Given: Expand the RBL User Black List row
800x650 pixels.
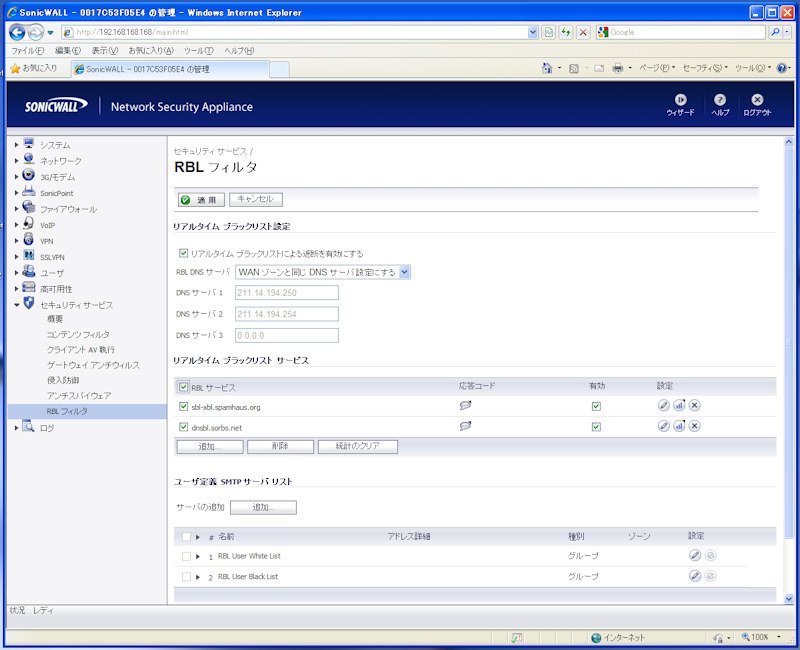Looking at the screenshot, I should pyautogui.click(x=198, y=577).
